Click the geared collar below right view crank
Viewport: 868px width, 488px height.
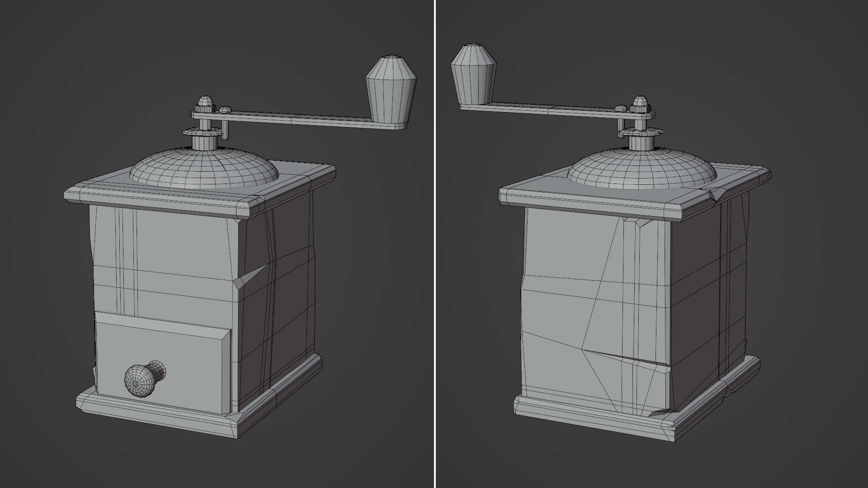click(x=640, y=132)
